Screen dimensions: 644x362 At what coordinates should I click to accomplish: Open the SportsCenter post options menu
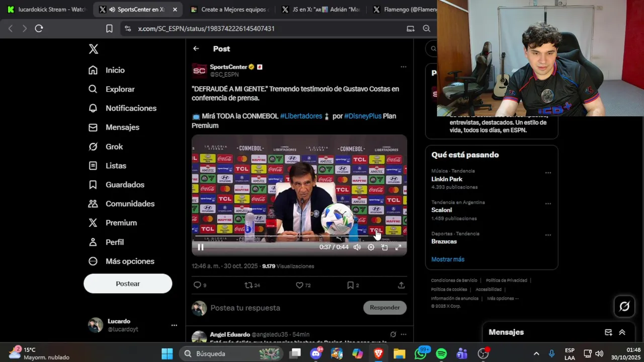coord(403,67)
